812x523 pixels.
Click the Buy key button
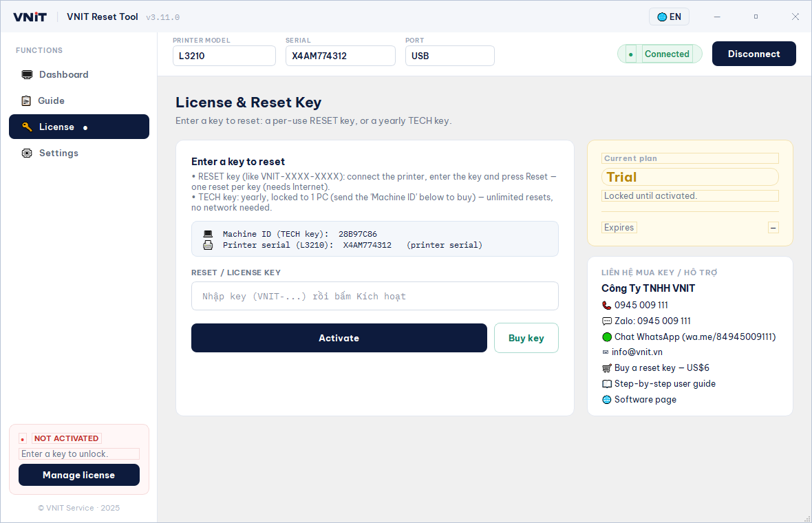(526, 338)
